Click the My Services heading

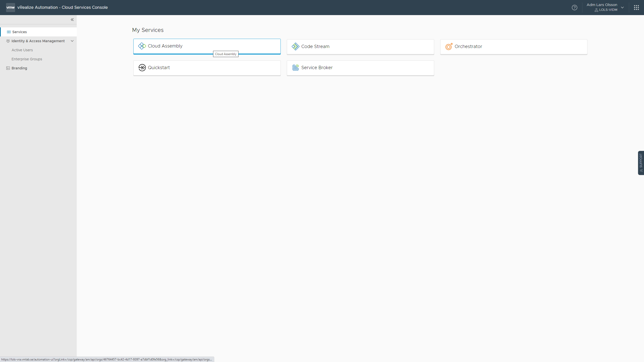148,30
